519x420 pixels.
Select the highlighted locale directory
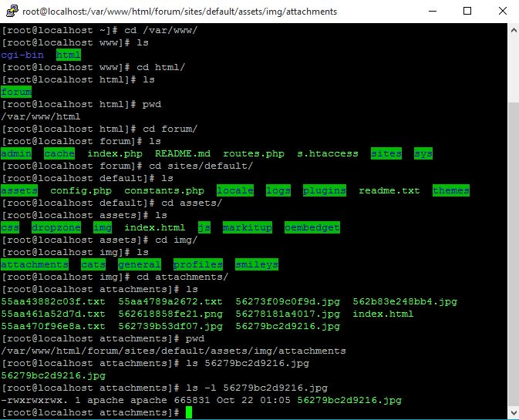(x=235, y=190)
